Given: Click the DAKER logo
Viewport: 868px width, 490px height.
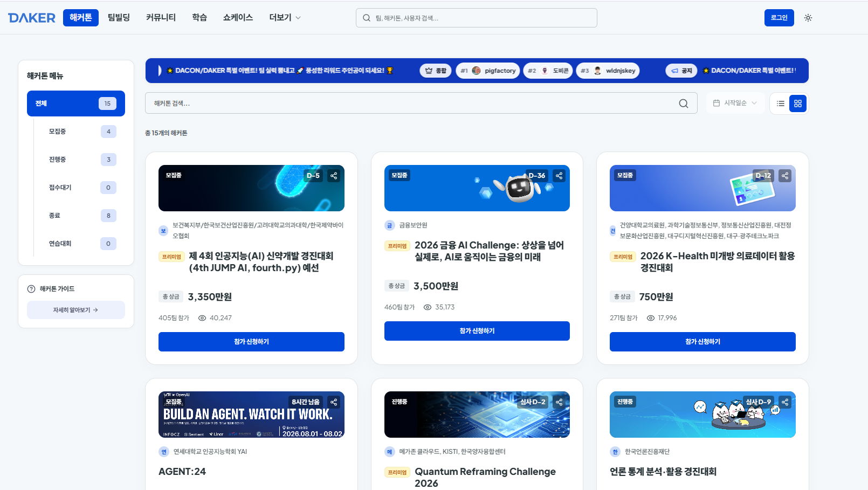Looking at the screenshot, I should [32, 18].
